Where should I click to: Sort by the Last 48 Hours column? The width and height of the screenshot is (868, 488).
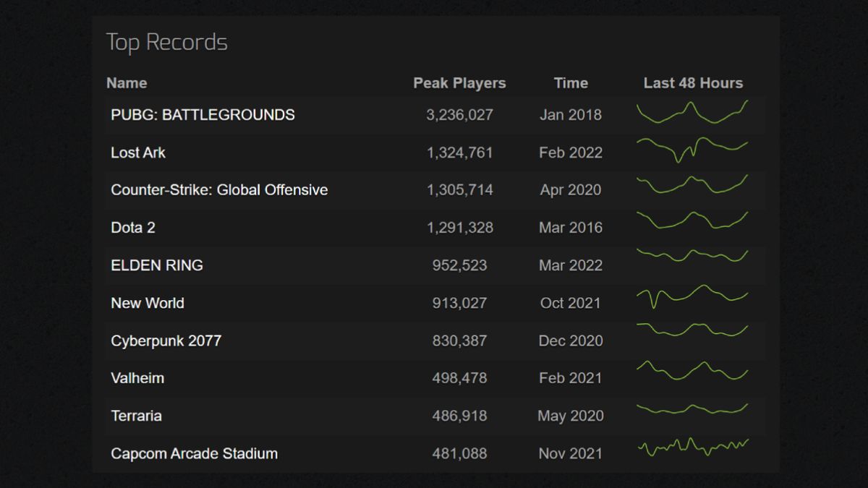693,82
